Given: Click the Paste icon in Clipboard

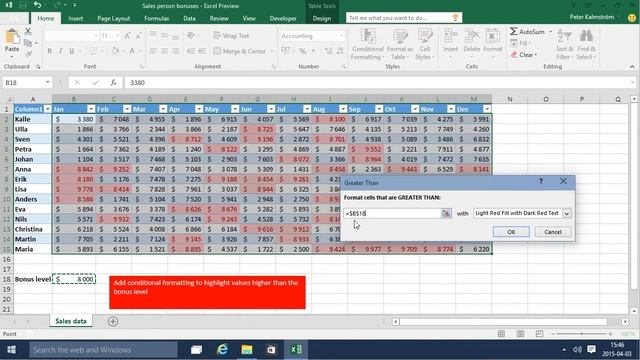Looking at the screenshot, I should [x=12, y=40].
